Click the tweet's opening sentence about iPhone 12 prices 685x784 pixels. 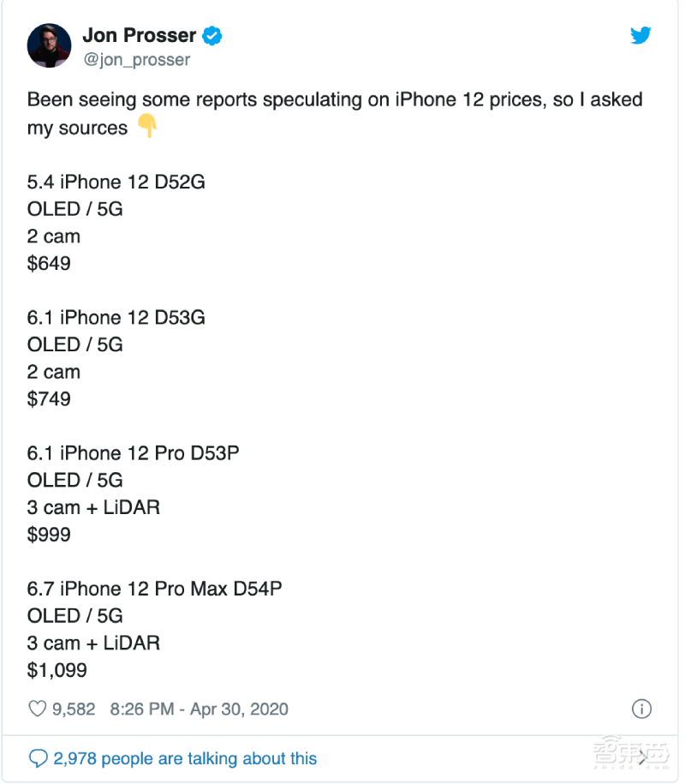pos(334,99)
